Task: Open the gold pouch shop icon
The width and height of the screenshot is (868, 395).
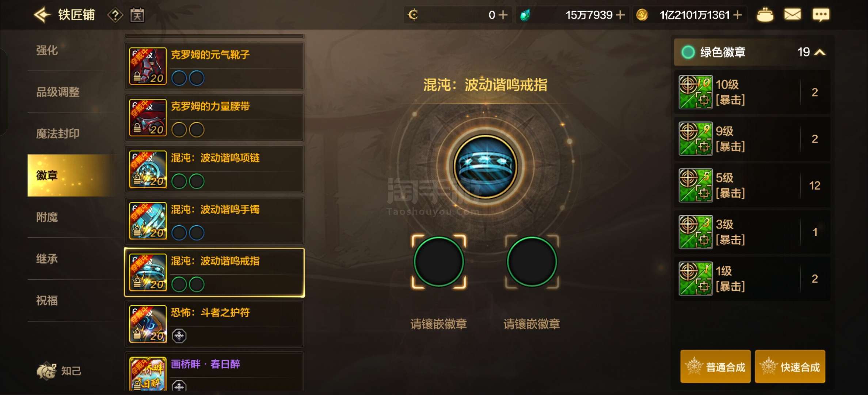Action: [x=765, y=15]
